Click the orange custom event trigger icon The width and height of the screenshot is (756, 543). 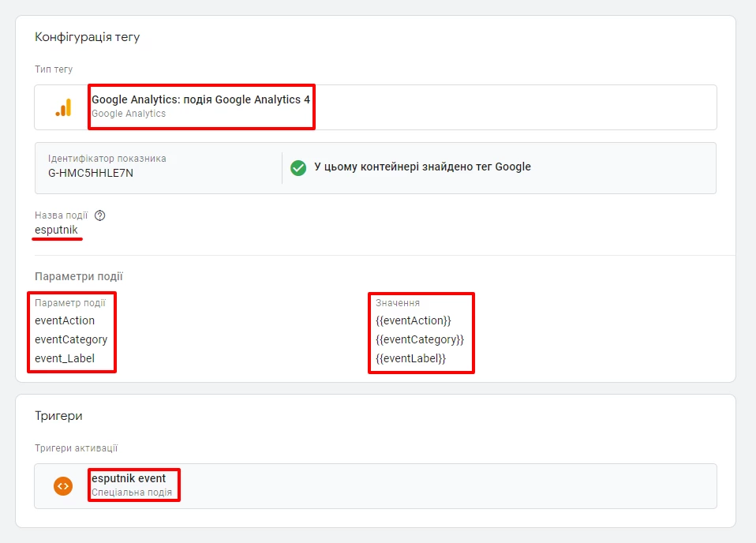pyautogui.click(x=63, y=486)
